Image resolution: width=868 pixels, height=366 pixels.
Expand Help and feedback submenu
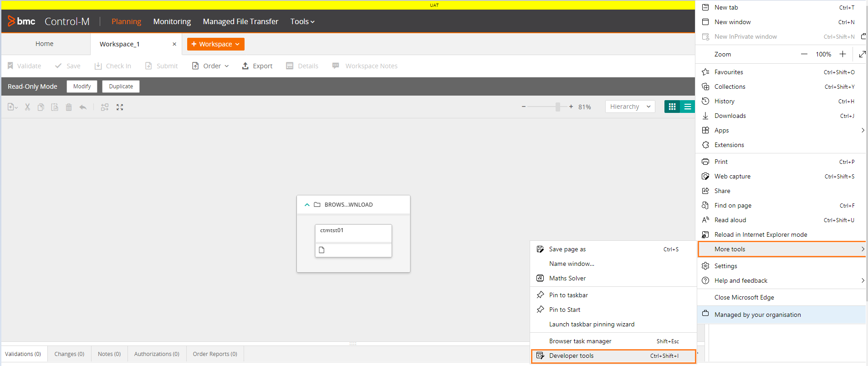(781, 280)
